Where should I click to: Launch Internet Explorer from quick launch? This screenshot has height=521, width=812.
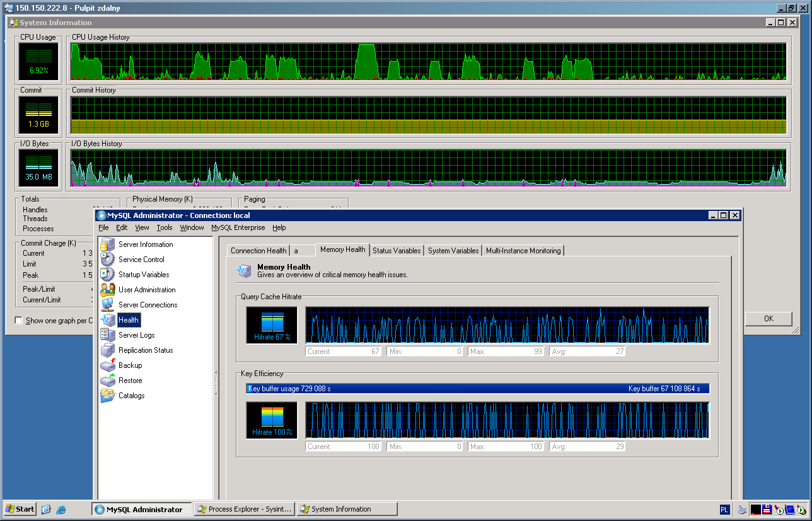[x=61, y=509]
